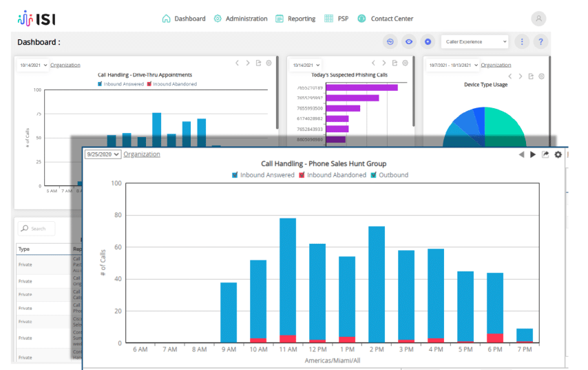Toggle Inbound Answered legend in Phone Sales chart

[x=235, y=175]
